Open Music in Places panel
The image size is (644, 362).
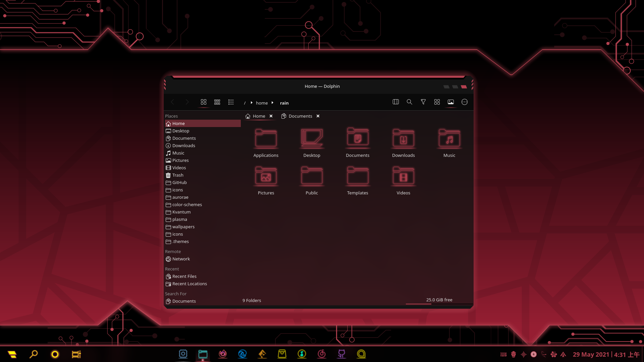coord(203,153)
